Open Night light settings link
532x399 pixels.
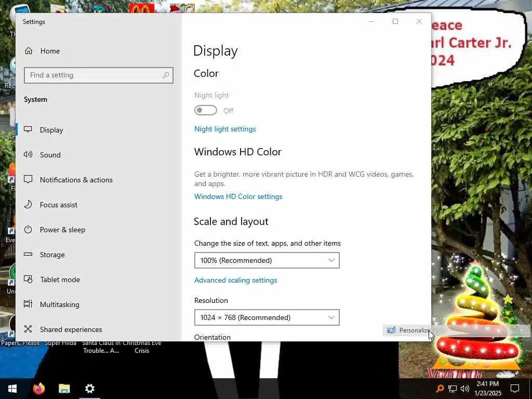[225, 129]
